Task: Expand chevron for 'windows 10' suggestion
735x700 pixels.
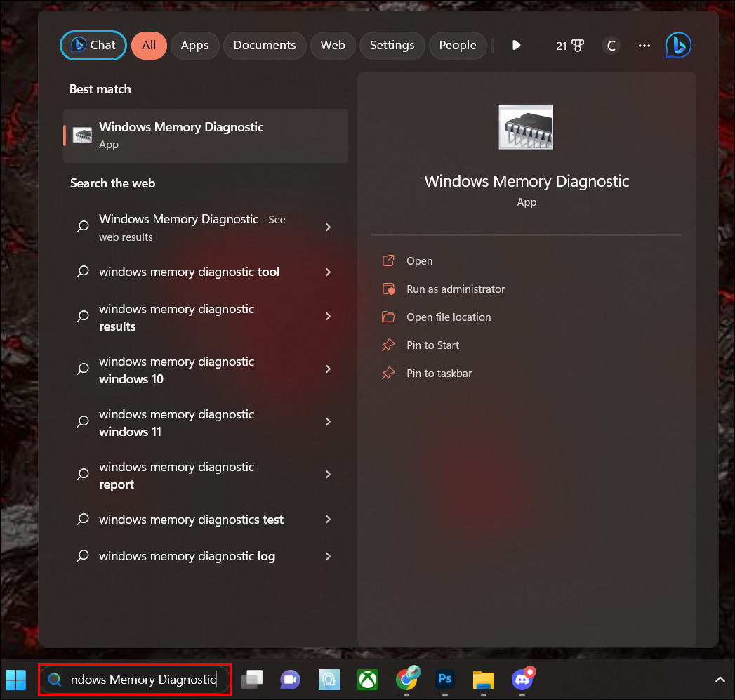Action: tap(328, 369)
